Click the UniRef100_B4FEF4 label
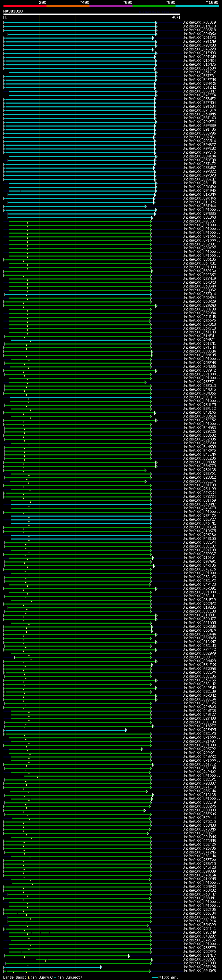The image size is (222, 980). (199, 96)
